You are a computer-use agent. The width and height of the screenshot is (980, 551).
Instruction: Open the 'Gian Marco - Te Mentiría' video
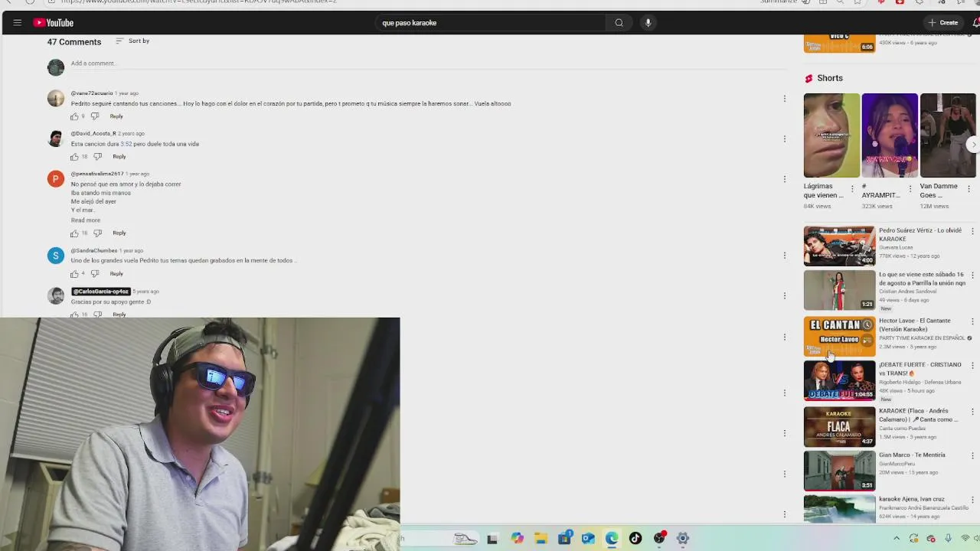pyautogui.click(x=839, y=471)
